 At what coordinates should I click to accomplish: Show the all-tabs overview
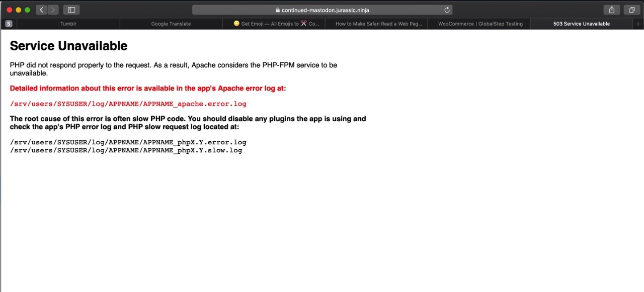pyautogui.click(x=631, y=10)
